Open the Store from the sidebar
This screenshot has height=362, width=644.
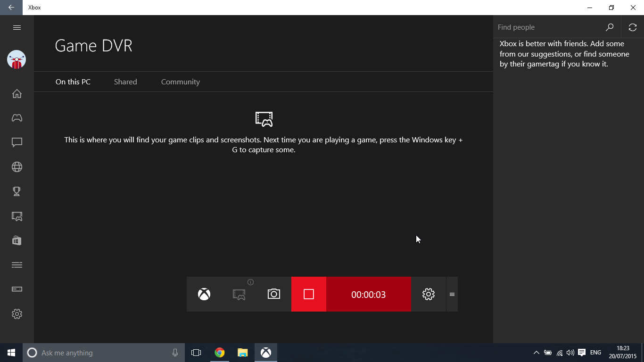pyautogui.click(x=17, y=240)
